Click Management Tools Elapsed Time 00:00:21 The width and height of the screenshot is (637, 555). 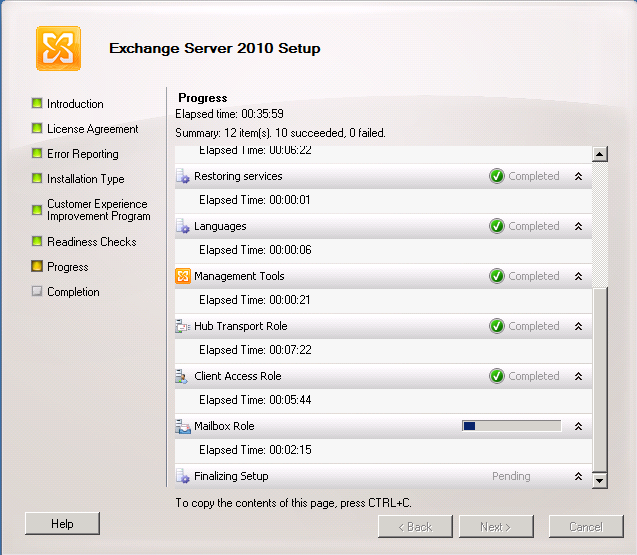255,300
